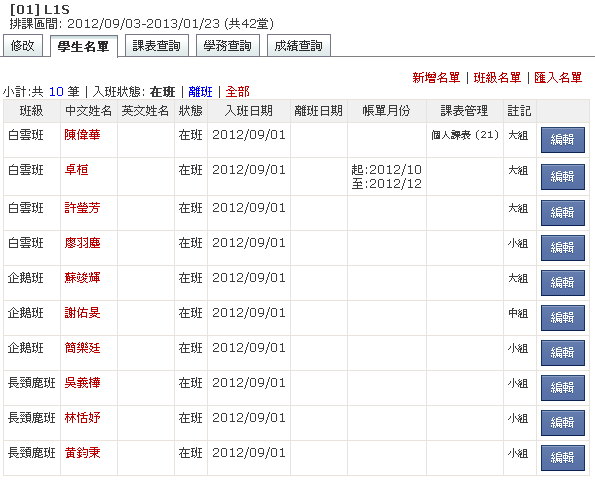The height and width of the screenshot is (481, 595).
Task: Select the 學生名單 tab
Action: [84, 46]
